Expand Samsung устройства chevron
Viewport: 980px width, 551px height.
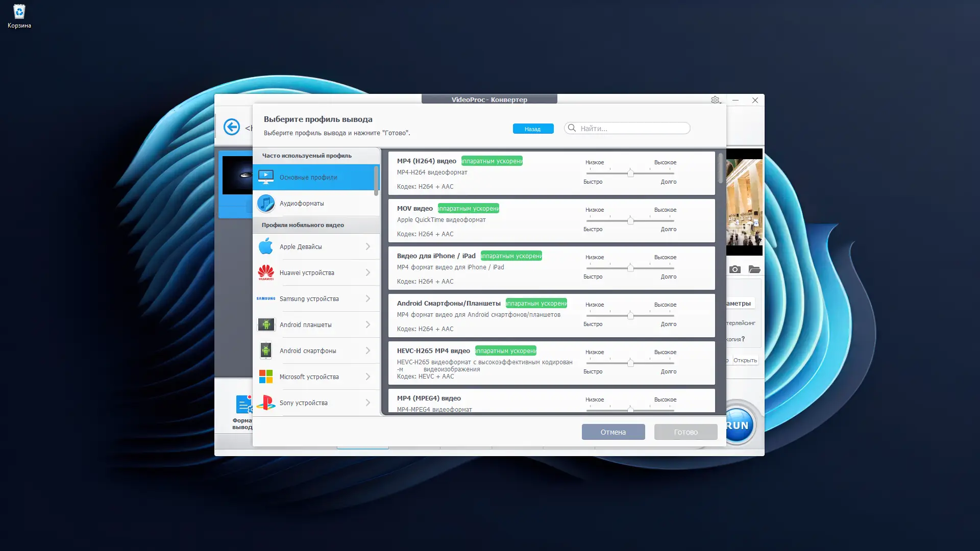point(367,298)
